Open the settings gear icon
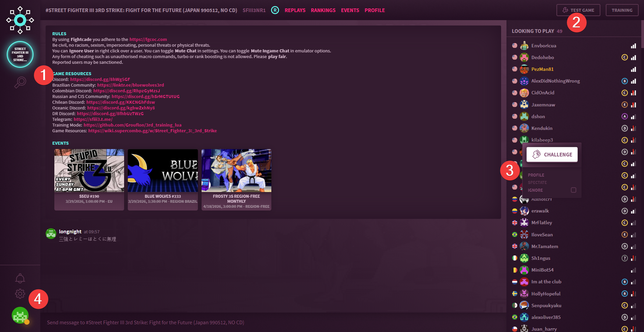Image resolution: width=644 pixels, height=332 pixels. 20,294
